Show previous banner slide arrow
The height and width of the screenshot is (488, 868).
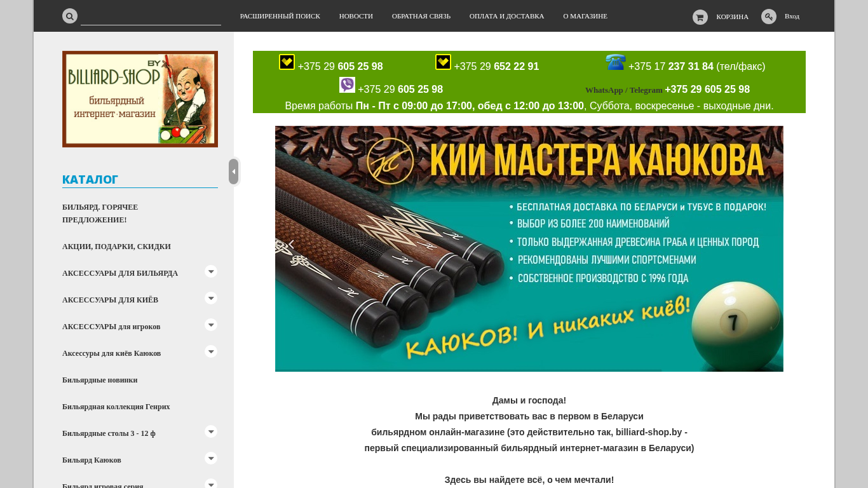(292, 245)
